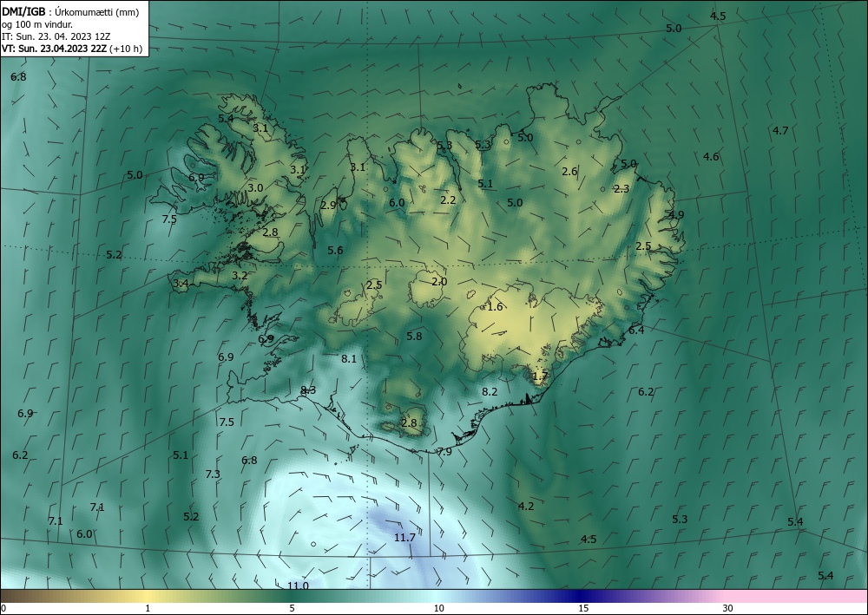Click the 'DMI/IGB : Úrkomumætti (mm)' title text

click(69, 11)
